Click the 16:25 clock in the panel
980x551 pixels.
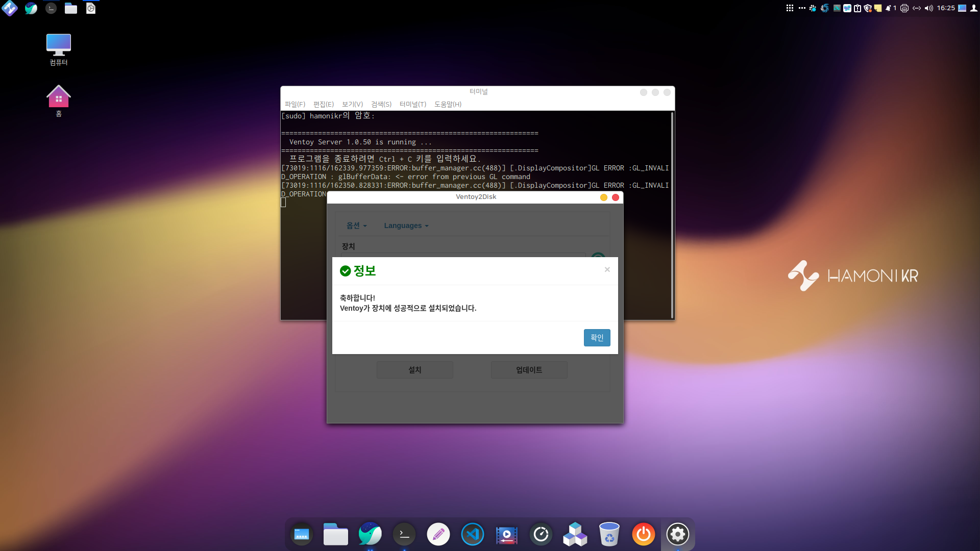(946, 8)
